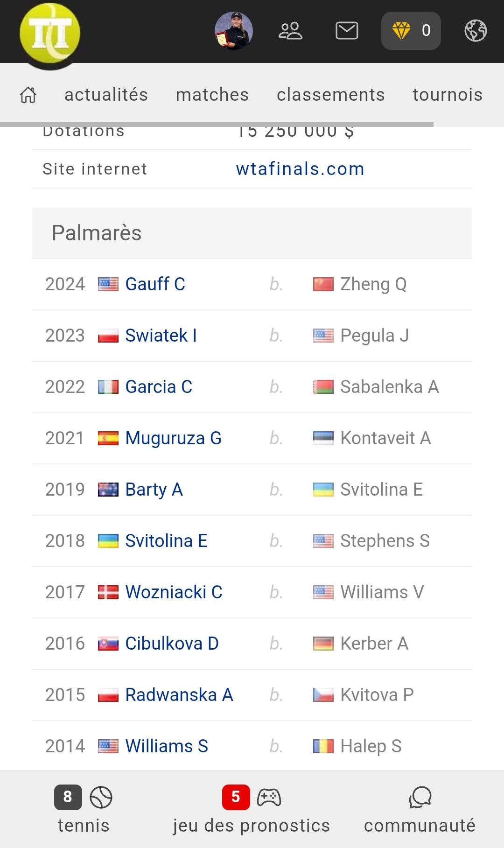Open Barty A player page
This screenshot has height=848, width=504.
[154, 490]
